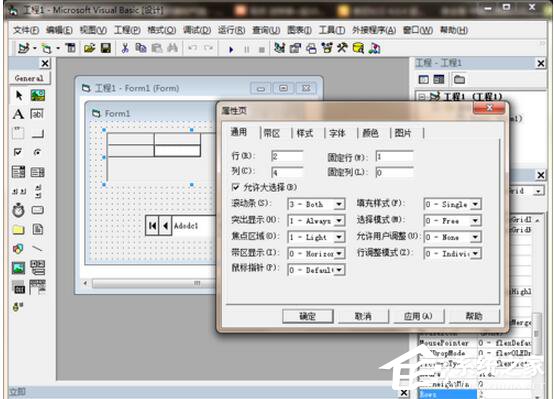Switch to the 图片 tab
This screenshot has width=554, height=399.
403,133
